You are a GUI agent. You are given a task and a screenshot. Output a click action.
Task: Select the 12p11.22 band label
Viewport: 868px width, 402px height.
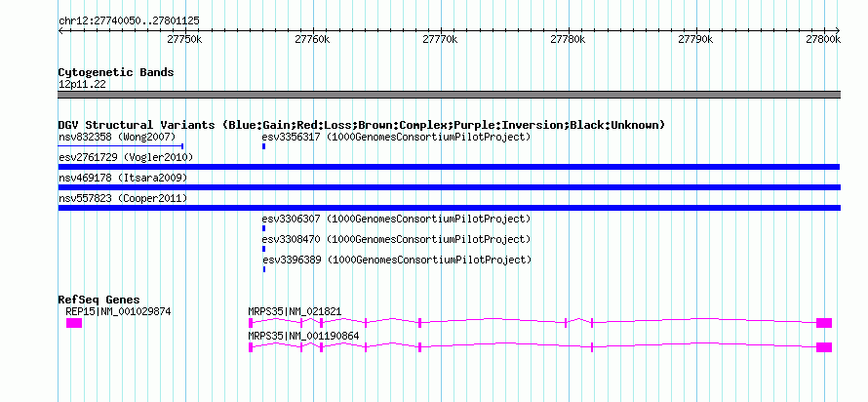(x=82, y=85)
